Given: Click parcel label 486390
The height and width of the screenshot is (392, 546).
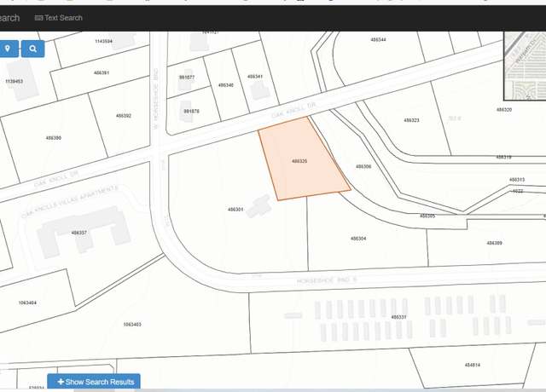Looking at the screenshot, I should [x=53, y=138].
